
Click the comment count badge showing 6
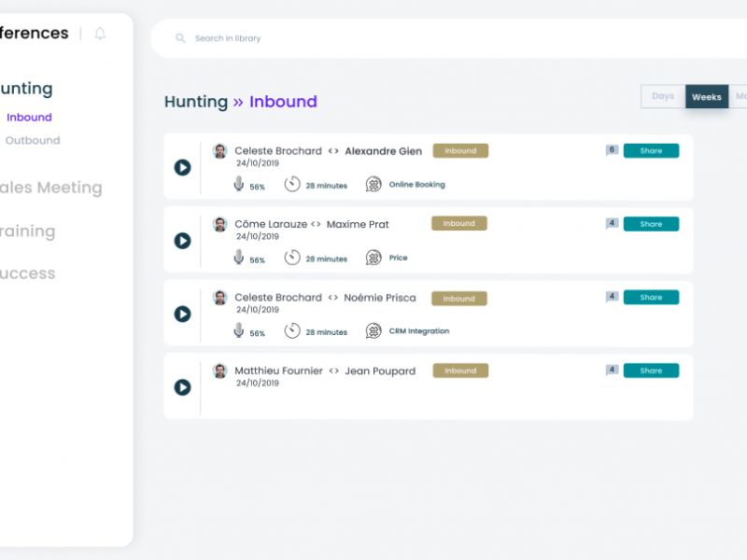(x=613, y=150)
